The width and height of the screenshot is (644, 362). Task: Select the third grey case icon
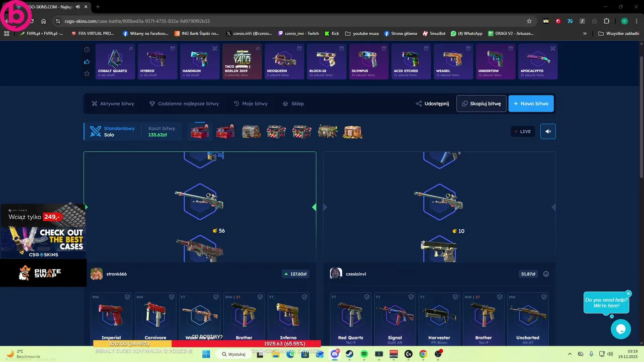(x=251, y=132)
